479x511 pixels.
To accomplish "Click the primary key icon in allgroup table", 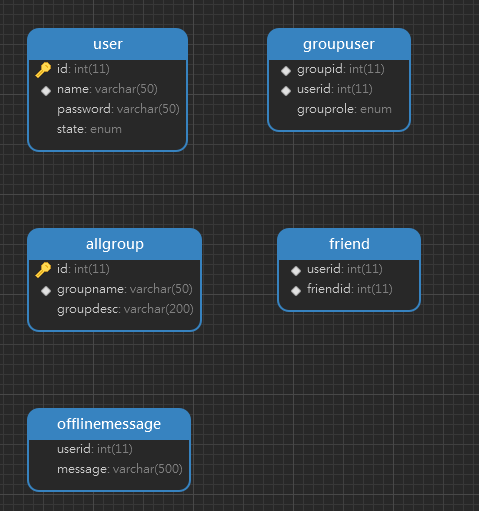I will pyautogui.click(x=43, y=270).
